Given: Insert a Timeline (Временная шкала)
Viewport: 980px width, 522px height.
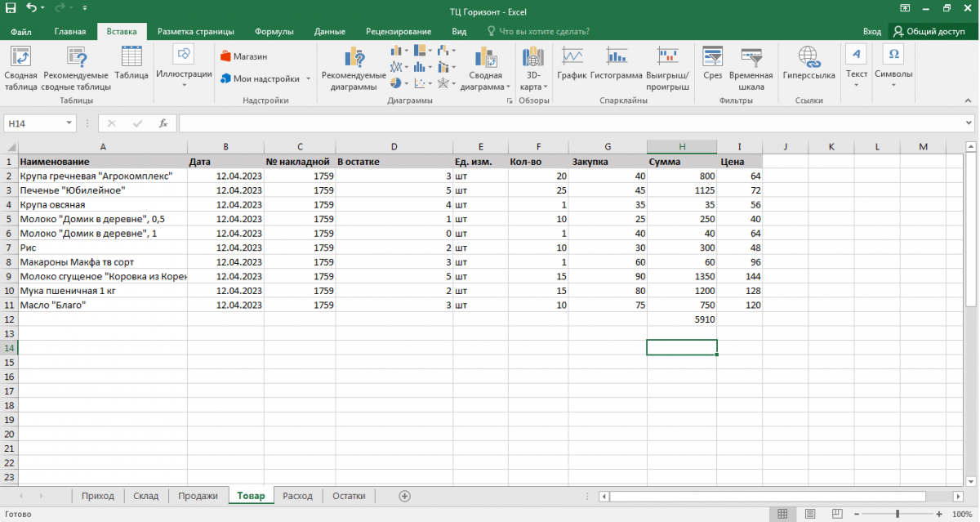Looking at the screenshot, I should point(751,68).
